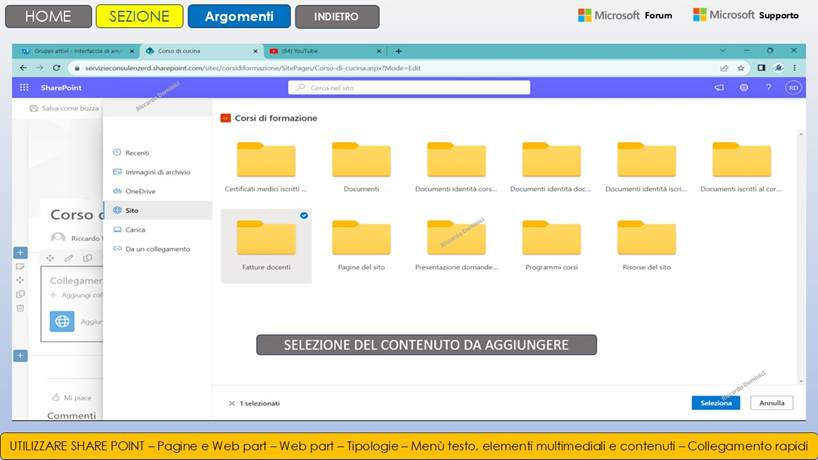
Task: Open the Programmi corsi folder
Action: (551, 245)
